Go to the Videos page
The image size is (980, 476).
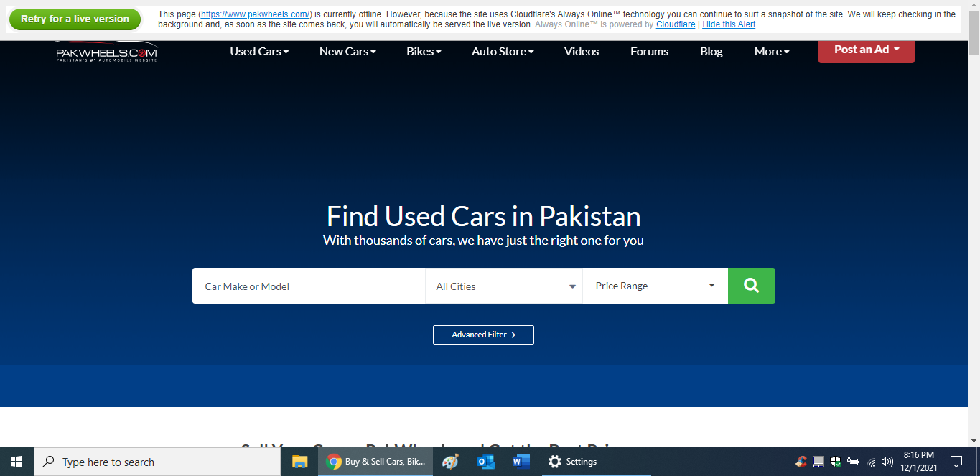[582, 51]
